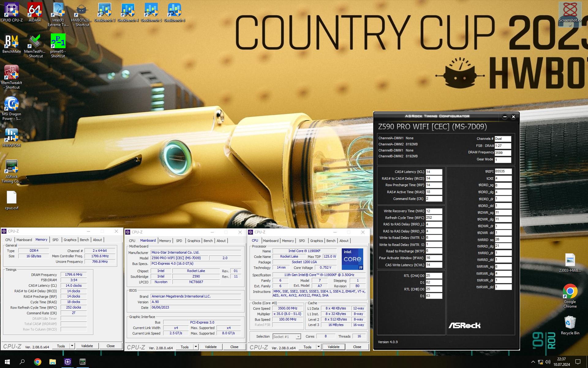Edit the Four Activate Window (tFAW) field
Viewport: 588px width, 368px height.
pyautogui.click(x=434, y=258)
